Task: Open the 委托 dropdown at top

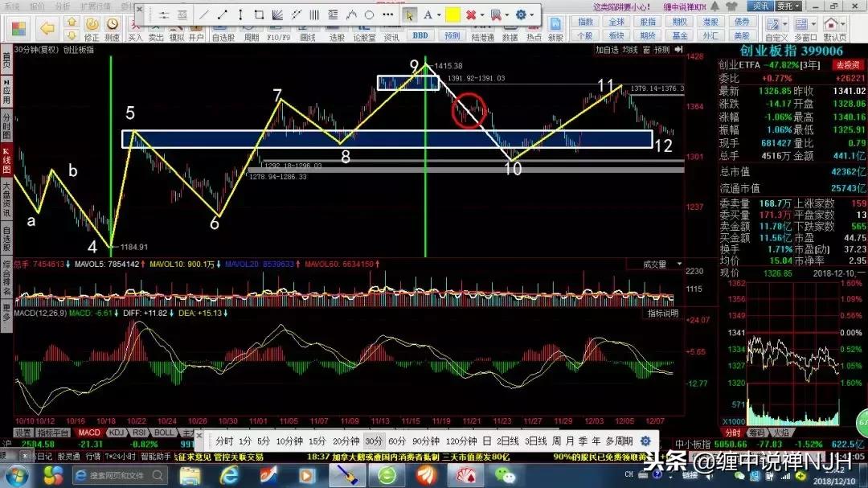Action: click(x=788, y=6)
